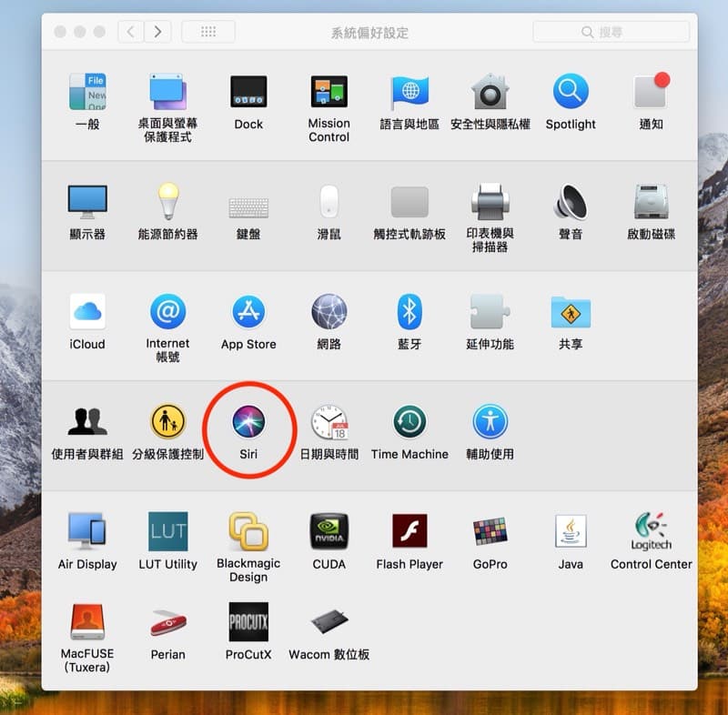Click the zoom window button
Screen dimensions: 728x715
(99, 32)
